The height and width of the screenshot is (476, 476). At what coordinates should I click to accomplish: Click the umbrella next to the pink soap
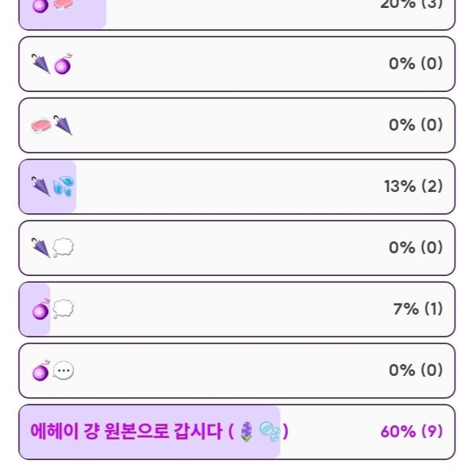coord(63,125)
